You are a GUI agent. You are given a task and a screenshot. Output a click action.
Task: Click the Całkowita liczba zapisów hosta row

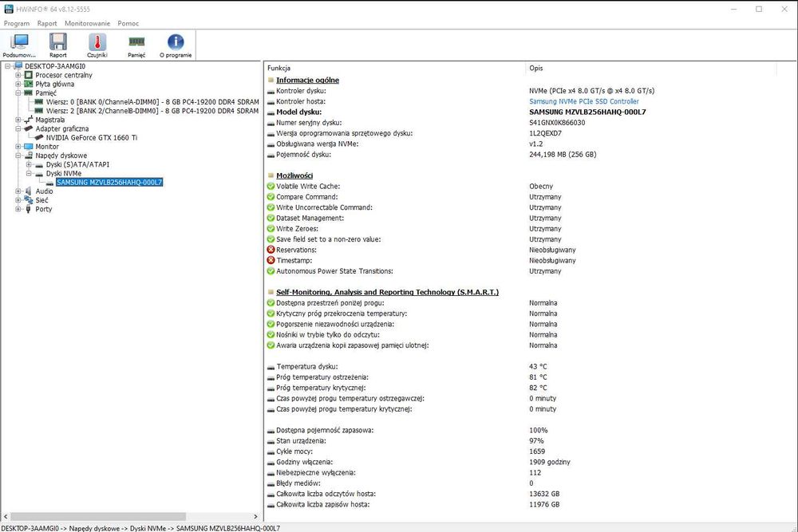pyautogui.click(x=529, y=505)
